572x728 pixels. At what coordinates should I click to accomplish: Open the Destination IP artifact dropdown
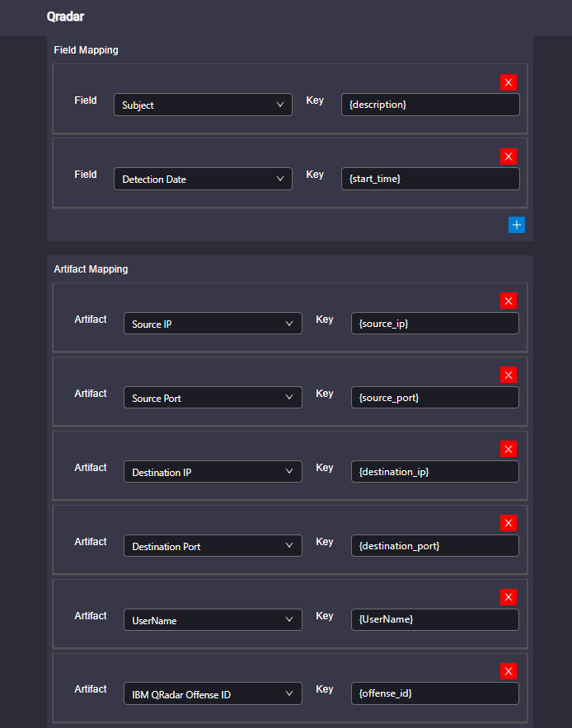[213, 472]
